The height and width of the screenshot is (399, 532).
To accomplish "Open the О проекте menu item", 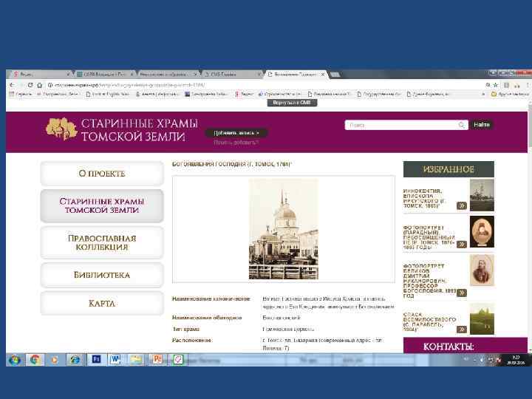I will point(102,174).
